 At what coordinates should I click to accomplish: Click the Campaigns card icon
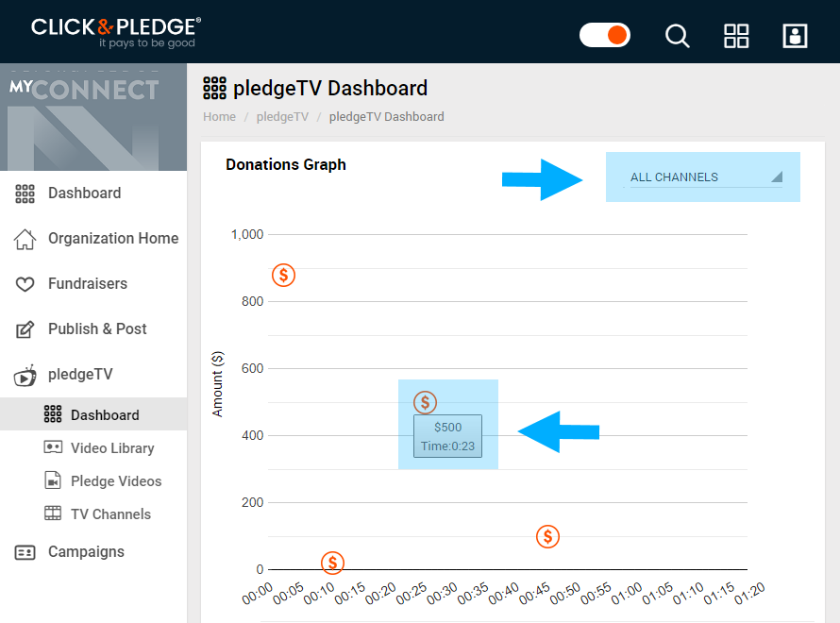pyautogui.click(x=25, y=552)
